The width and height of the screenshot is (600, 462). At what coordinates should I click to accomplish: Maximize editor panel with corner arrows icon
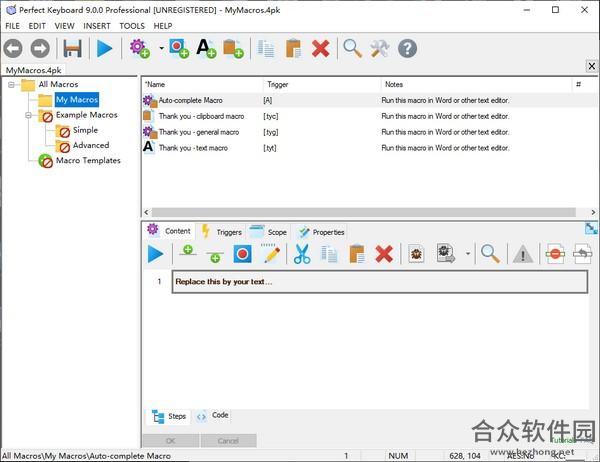coord(591,229)
